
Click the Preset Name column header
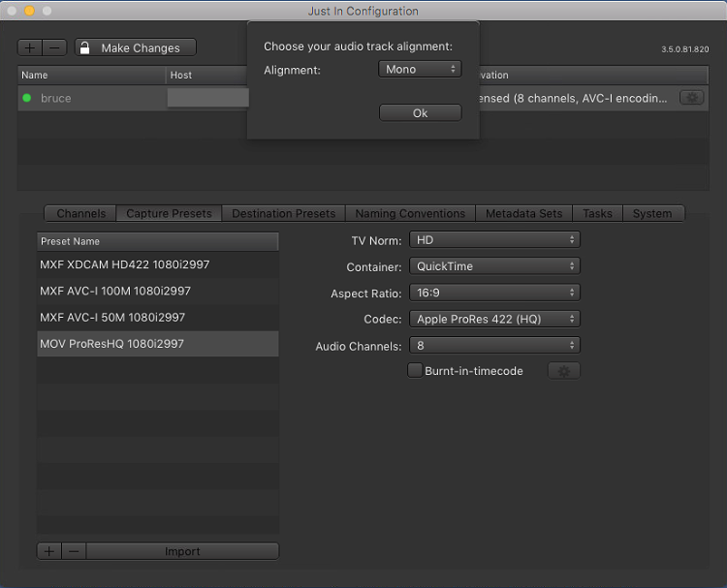pyautogui.click(x=158, y=241)
